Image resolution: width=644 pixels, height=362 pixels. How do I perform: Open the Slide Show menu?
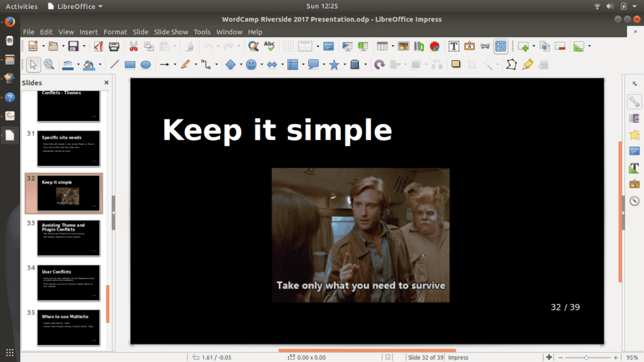pos(171,32)
